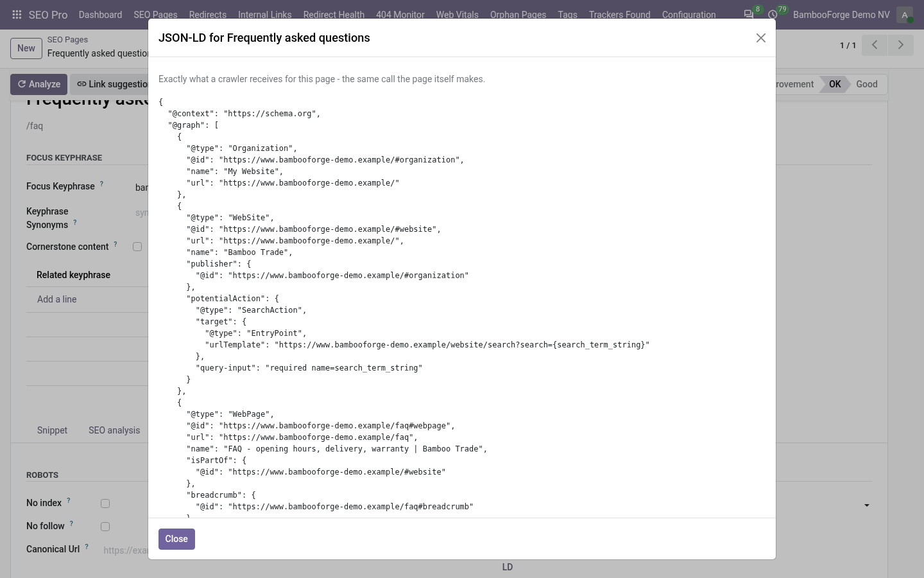Click the New button
The height and width of the screenshot is (578, 924).
pos(26,48)
